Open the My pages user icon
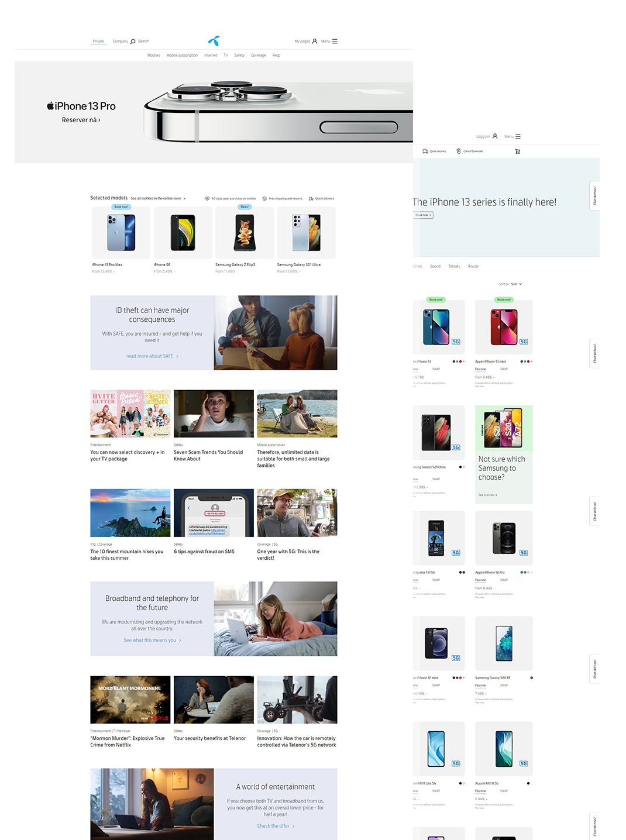This screenshot has width=626, height=840. (x=315, y=41)
